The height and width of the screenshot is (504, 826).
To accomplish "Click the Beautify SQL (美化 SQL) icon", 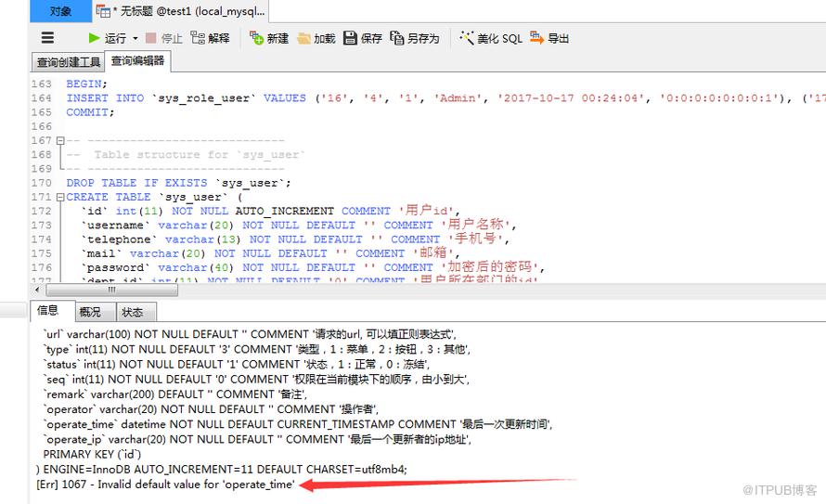I will click(x=467, y=38).
